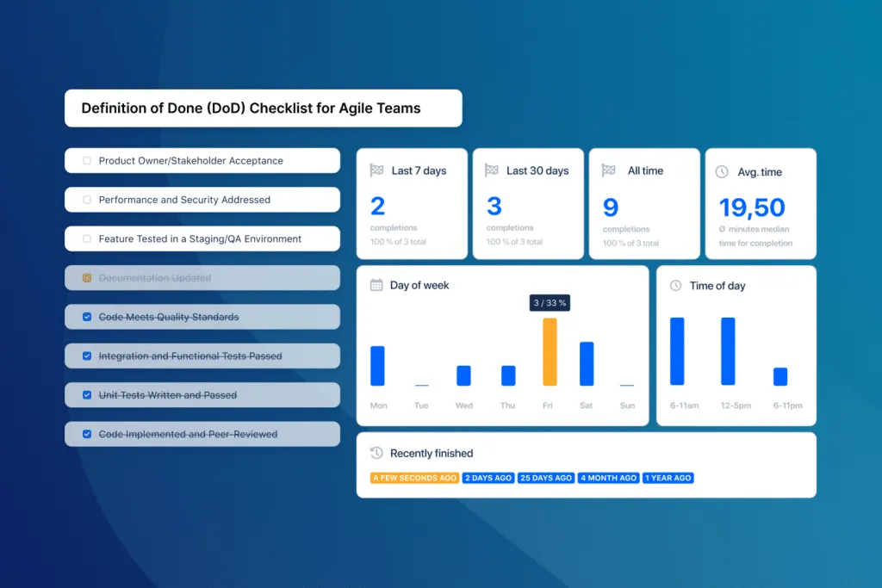Click the orange Friday bar in chart

tap(550, 352)
